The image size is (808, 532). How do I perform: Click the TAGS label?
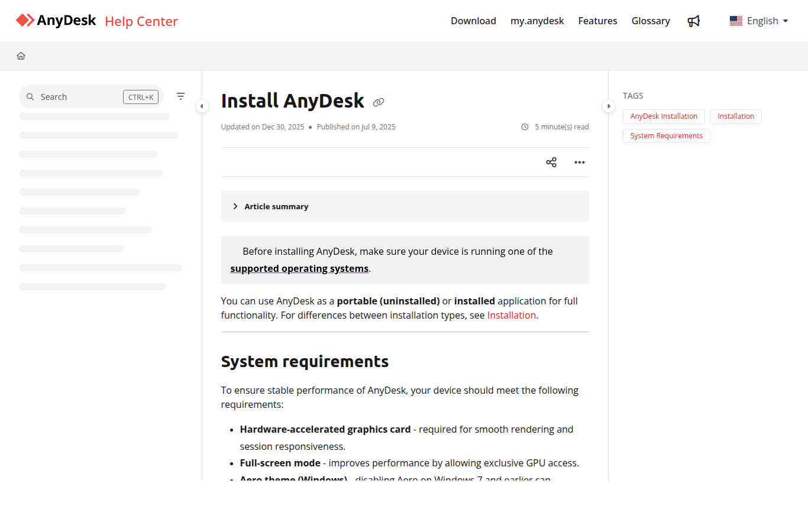click(633, 96)
